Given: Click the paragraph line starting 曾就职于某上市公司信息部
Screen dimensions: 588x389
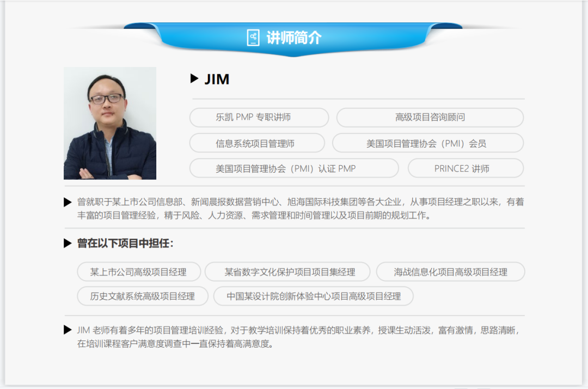Looking at the screenshot, I should (x=301, y=202).
